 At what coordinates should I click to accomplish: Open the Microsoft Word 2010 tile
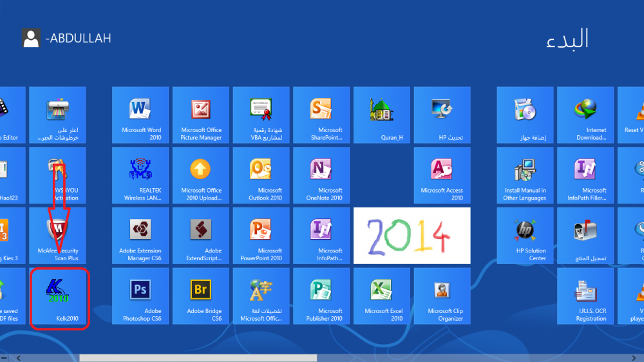(140, 115)
